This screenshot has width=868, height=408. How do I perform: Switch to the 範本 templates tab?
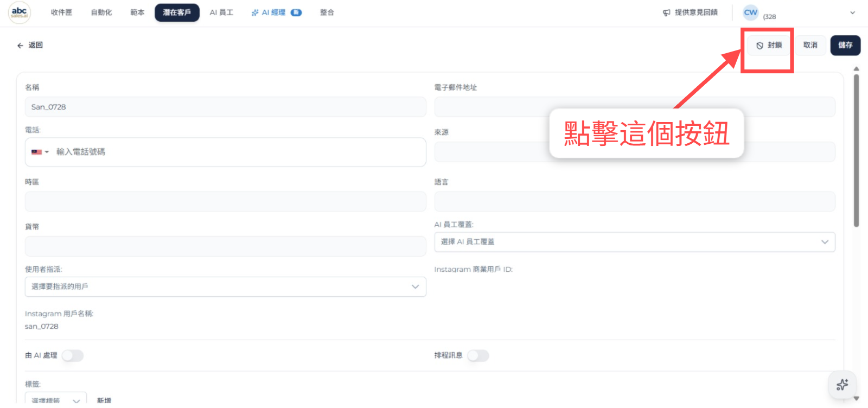click(x=137, y=12)
